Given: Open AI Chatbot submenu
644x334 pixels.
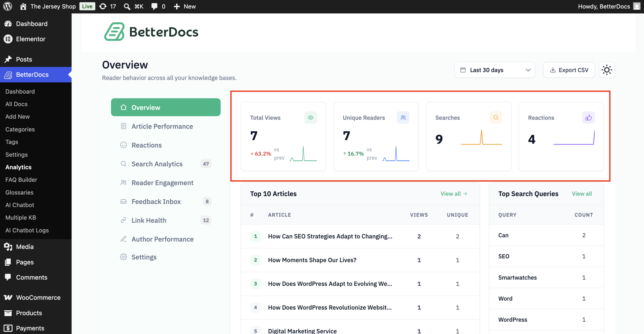Looking at the screenshot, I should coord(20,205).
